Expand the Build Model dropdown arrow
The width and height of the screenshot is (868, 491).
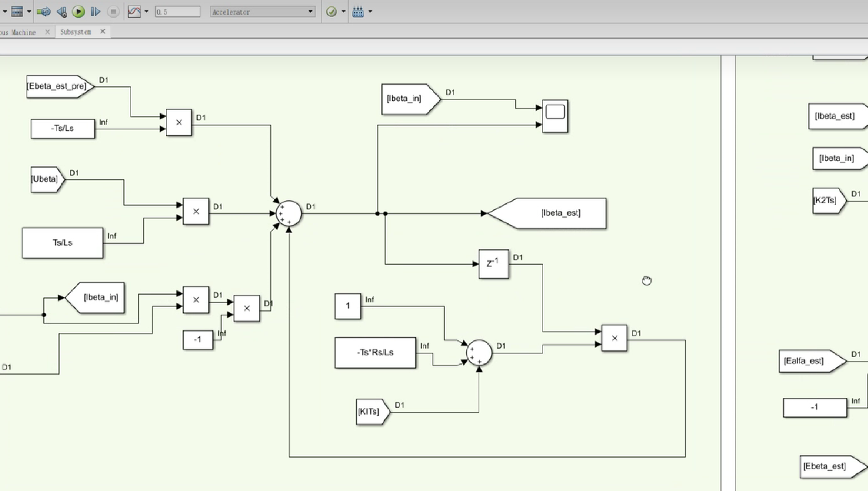click(370, 12)
